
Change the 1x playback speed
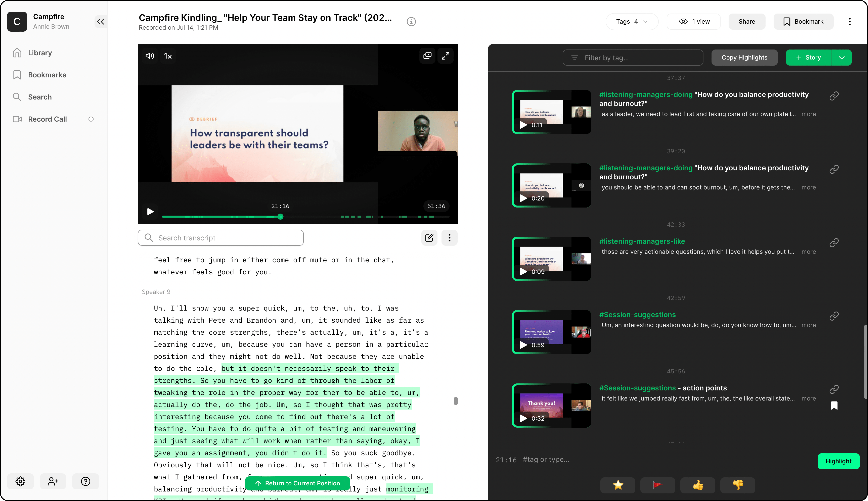[x=168, y=56]
